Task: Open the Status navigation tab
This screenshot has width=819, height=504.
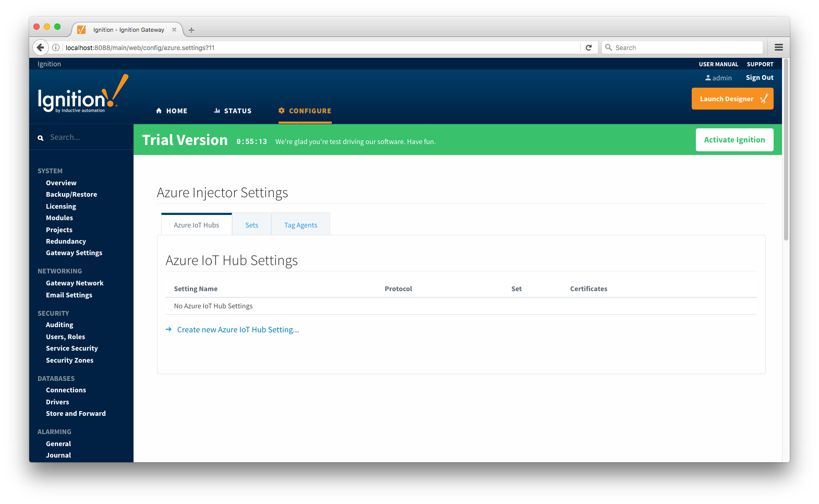Action: point(233,111)
